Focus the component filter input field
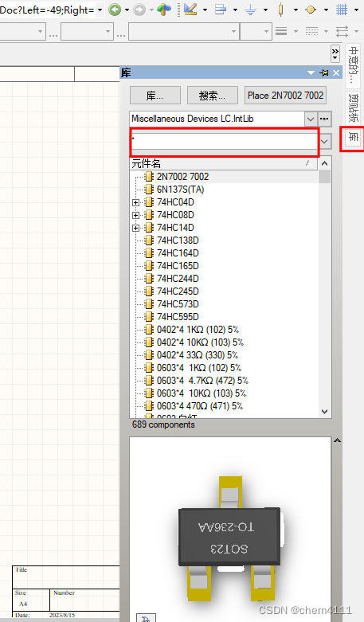Screen dimensions: 364x622 [225, 142]
